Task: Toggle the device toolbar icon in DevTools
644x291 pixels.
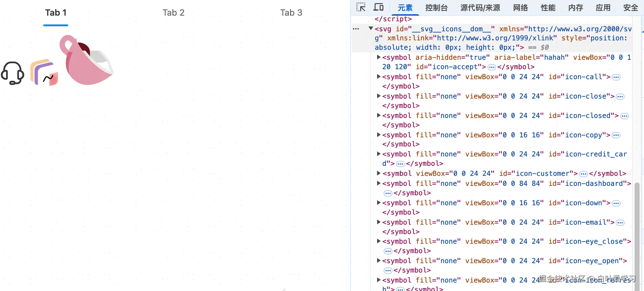Action: [x=378, y=8]
